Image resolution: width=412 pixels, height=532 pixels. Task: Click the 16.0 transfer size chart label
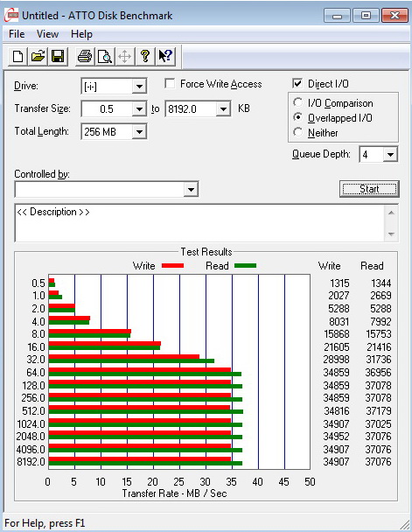pos(36,347)
